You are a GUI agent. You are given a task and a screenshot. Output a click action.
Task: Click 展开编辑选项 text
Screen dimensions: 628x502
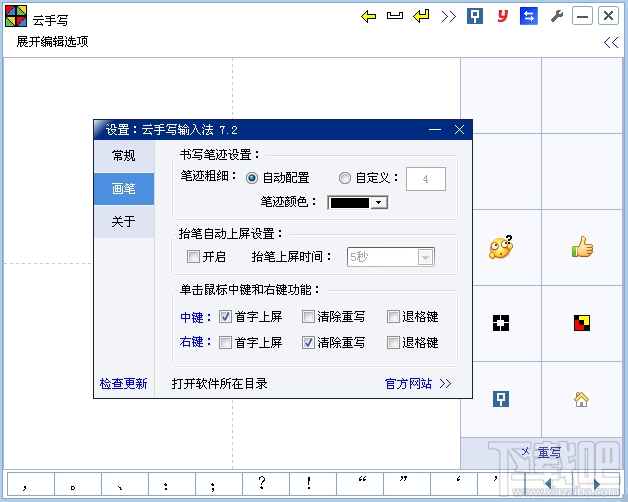tap(52, 42)
